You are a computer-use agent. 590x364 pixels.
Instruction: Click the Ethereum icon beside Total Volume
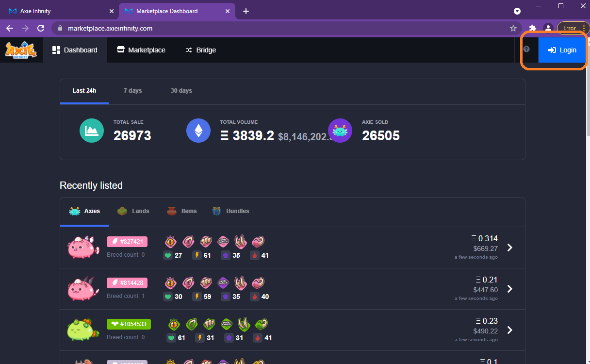(x=198, y=130)
